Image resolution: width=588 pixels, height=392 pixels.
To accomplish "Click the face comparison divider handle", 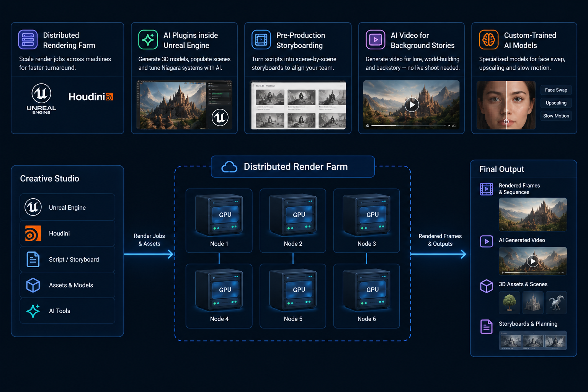I will tap(506, 122).
